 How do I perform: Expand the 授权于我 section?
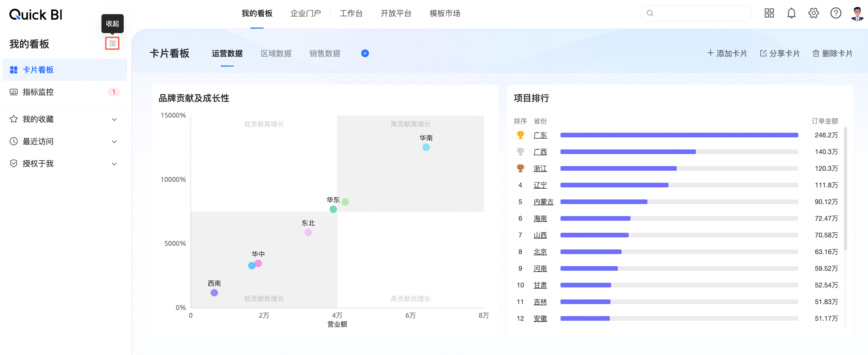pyautogui.click(x=114, y=164)
